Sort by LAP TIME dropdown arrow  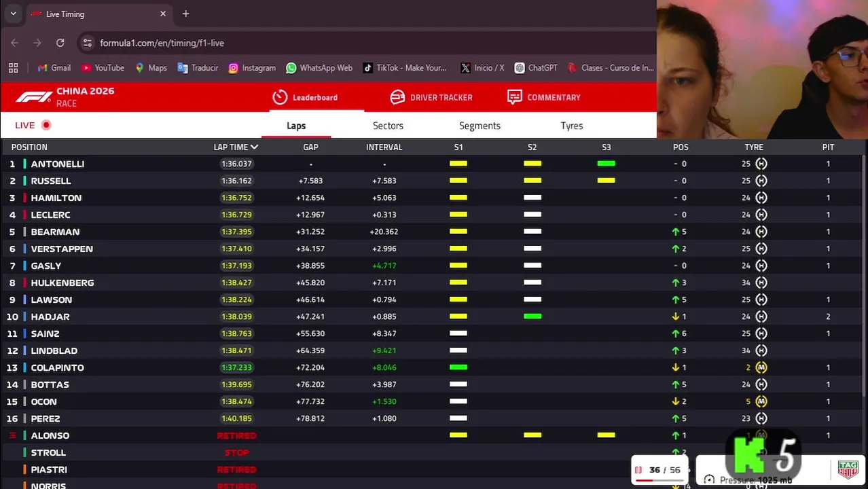[255, 147]
